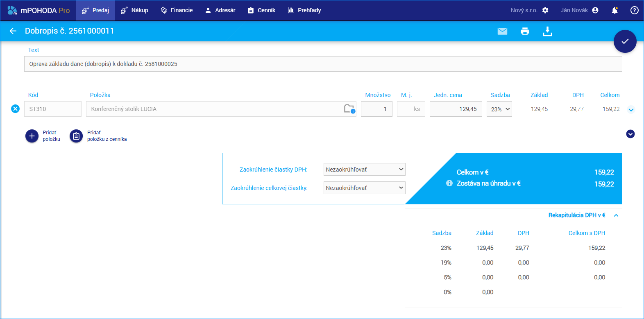
Task: Open the Adresár menu
Action: (220, 10)
